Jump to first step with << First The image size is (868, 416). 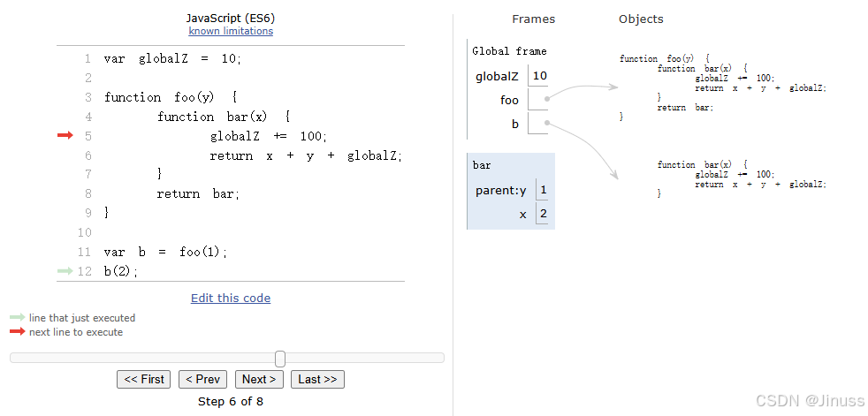point(144,380)
